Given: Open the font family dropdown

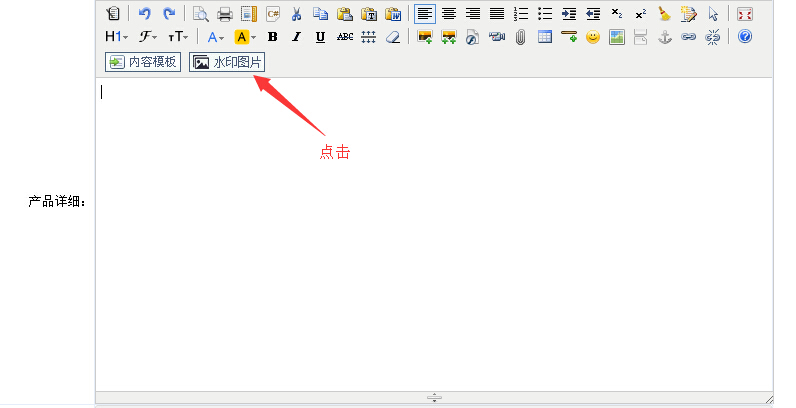Looking at the screenshot, I should [x=148, y=37].
